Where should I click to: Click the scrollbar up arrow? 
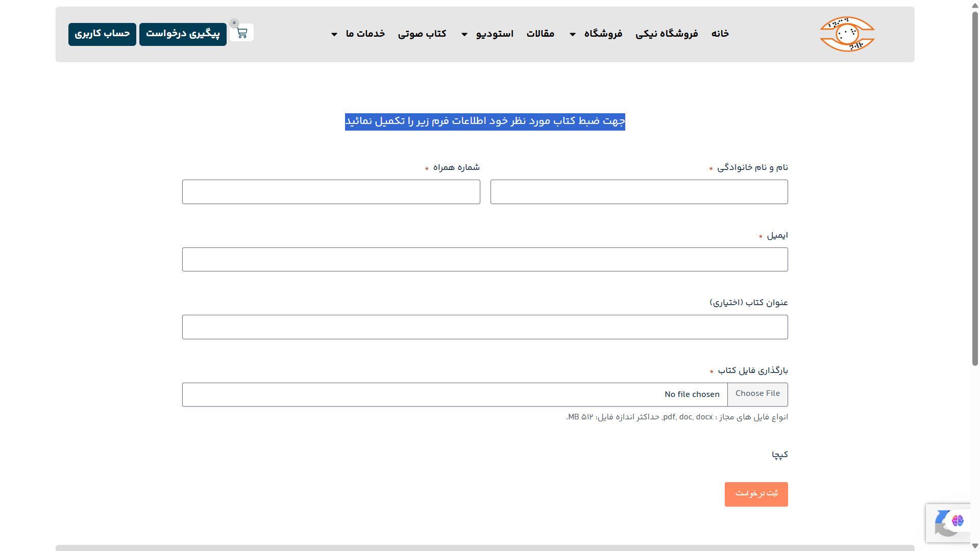point(975,5)
